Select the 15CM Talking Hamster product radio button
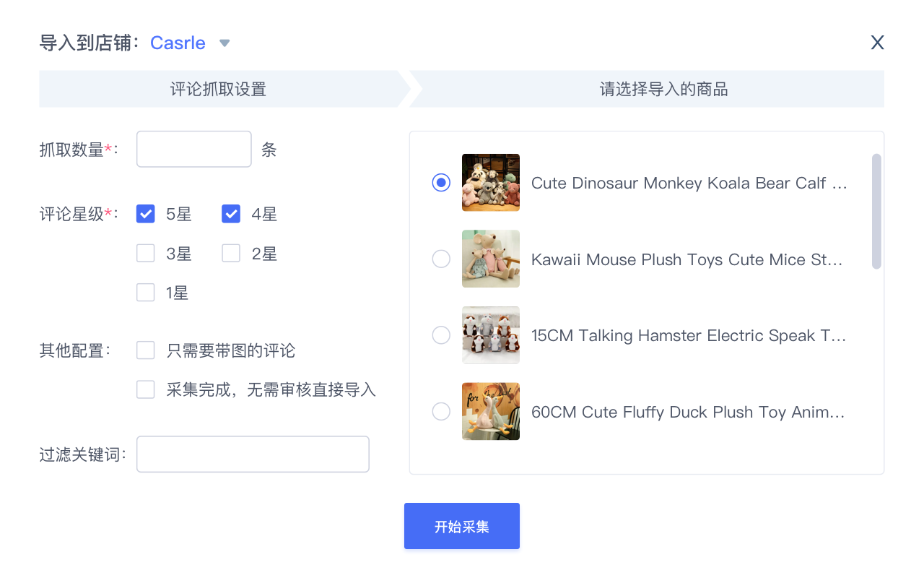Screen dimensions: 924x578 pos(441,335)
